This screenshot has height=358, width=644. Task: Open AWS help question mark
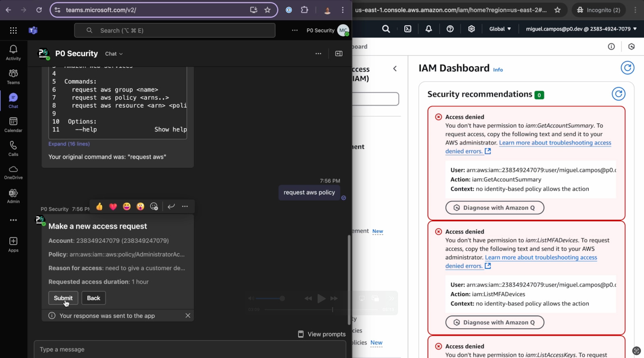point(450,29)
